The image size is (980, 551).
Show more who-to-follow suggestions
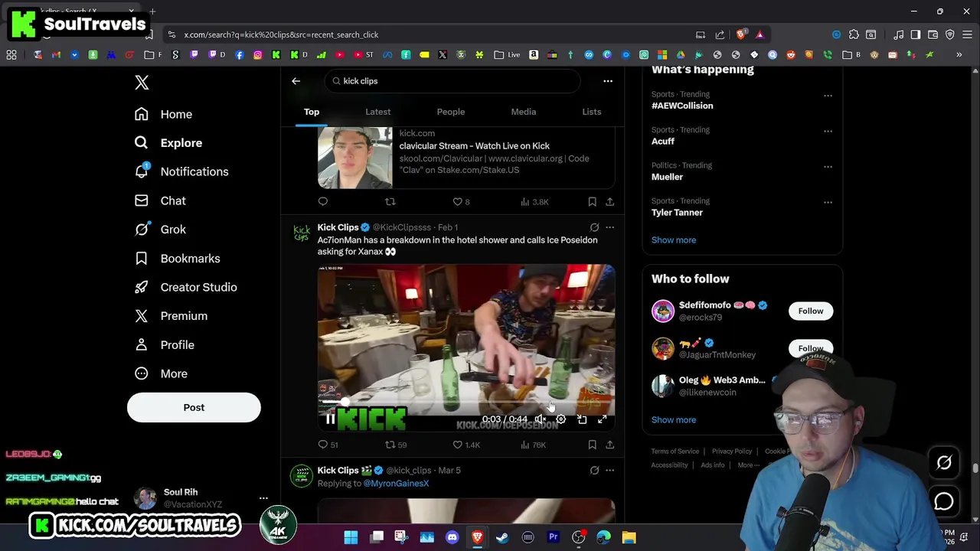[674, 420]
